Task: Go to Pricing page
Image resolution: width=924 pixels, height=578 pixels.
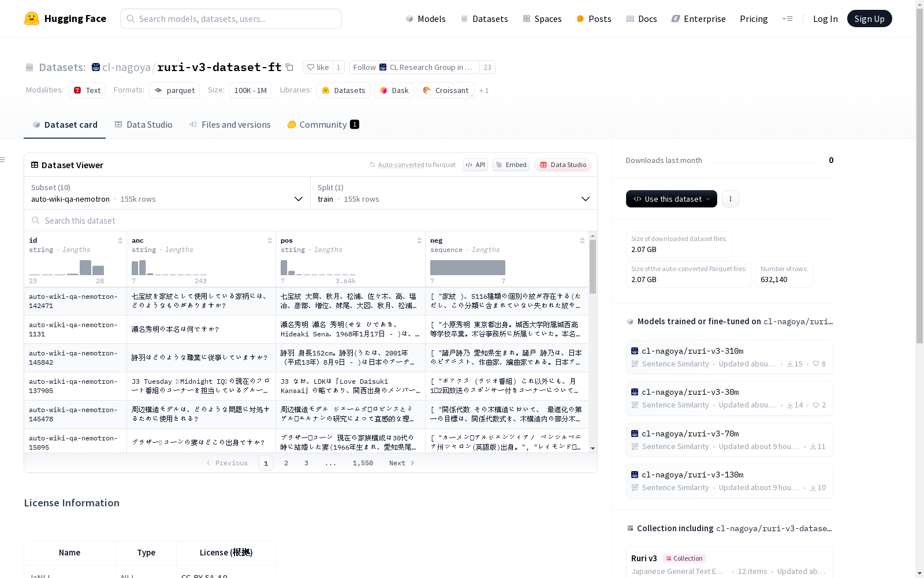Action: click(754, 18)
